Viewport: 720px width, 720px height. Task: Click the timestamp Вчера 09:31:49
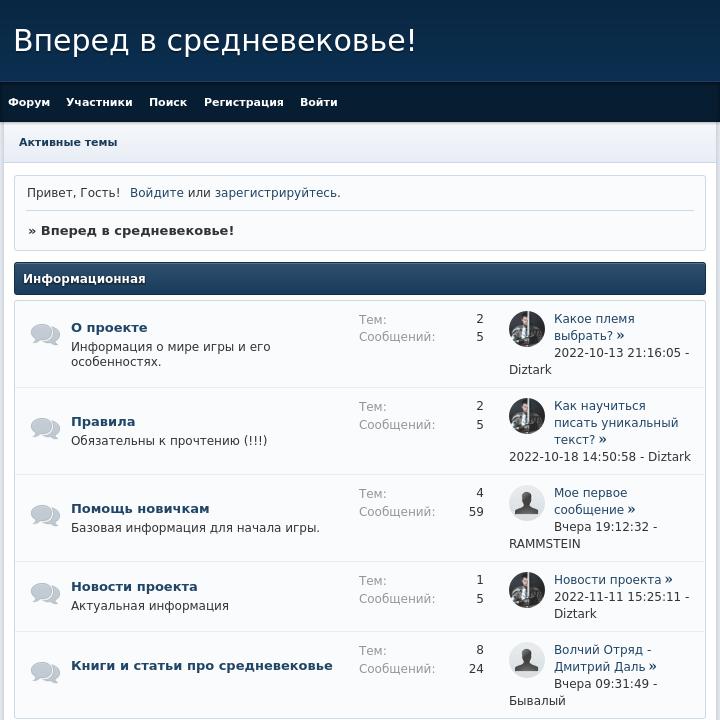click(x=601, y=684)
